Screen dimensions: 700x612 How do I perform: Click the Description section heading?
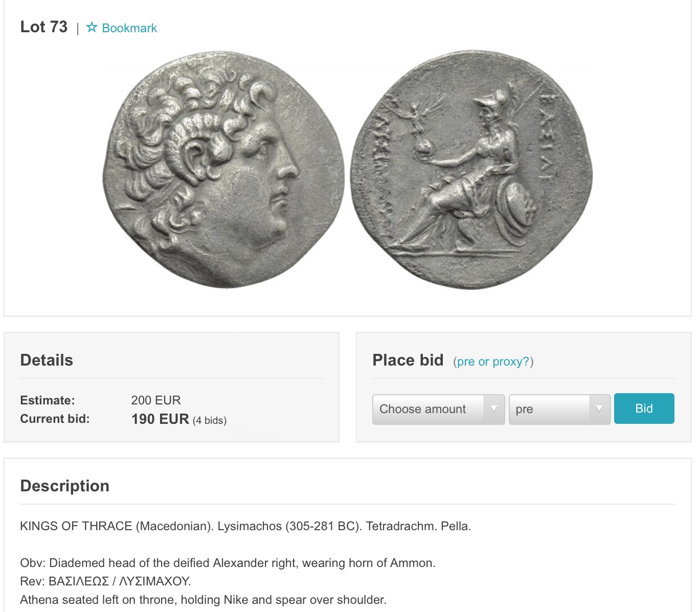coord(64,486)
